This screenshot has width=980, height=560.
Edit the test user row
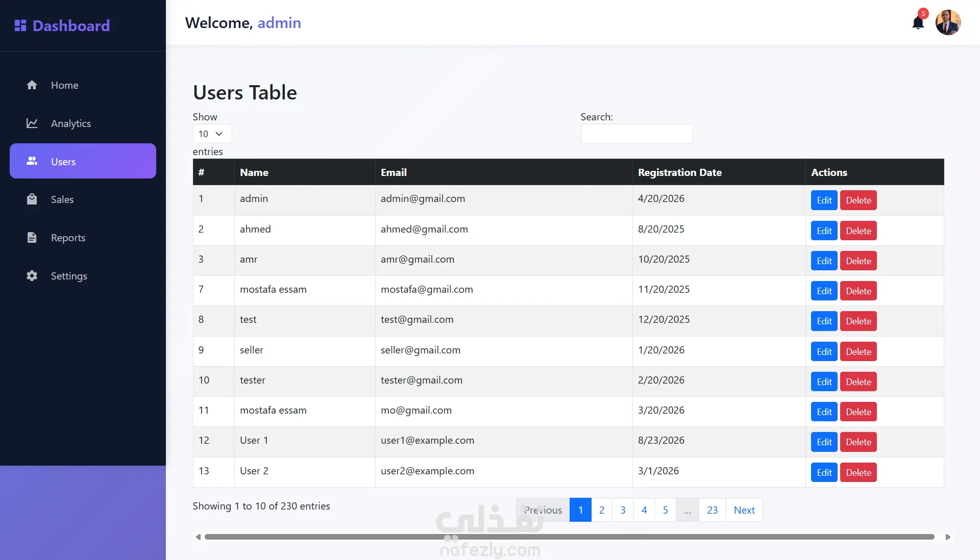[824, 321]
